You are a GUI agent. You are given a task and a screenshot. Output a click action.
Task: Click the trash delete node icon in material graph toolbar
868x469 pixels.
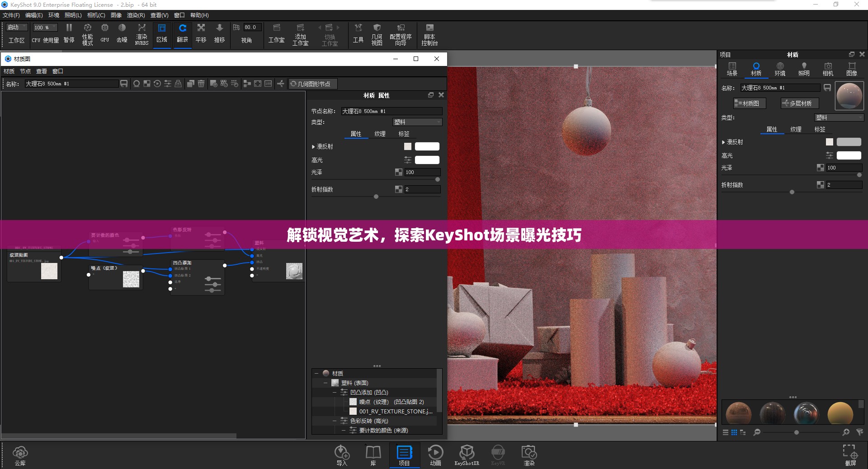point(201,84)
